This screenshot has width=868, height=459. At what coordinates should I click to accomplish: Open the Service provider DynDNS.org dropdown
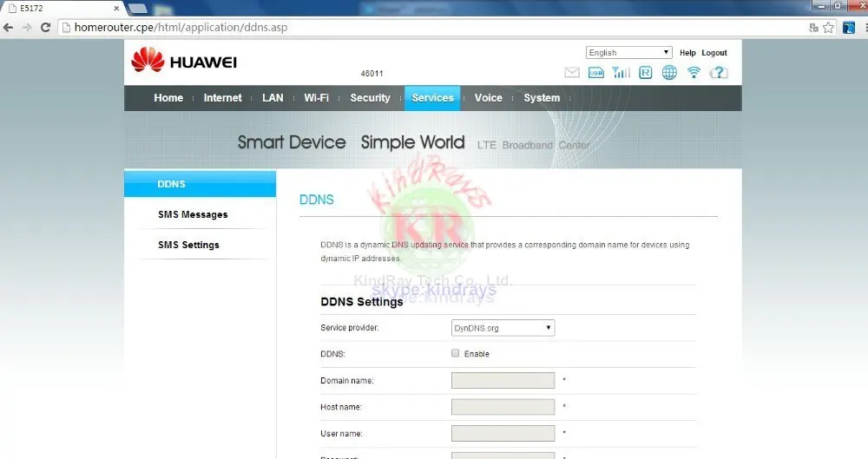[503, 328]
